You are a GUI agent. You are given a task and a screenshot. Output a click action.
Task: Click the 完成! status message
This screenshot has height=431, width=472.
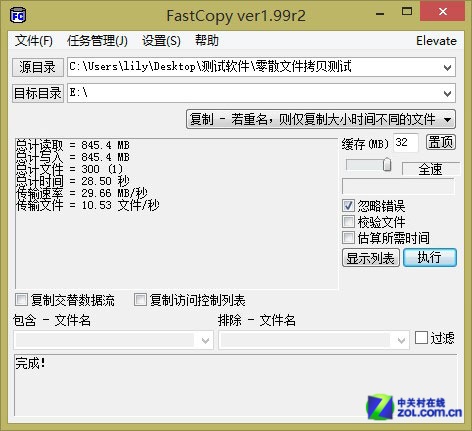pos(30,363)
